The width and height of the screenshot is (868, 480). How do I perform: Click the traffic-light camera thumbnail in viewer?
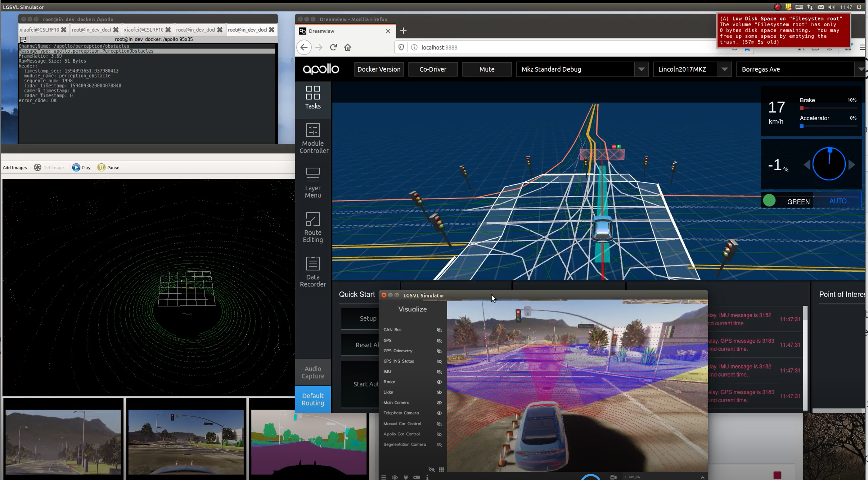pyautogui.click(x=186, y=442)
